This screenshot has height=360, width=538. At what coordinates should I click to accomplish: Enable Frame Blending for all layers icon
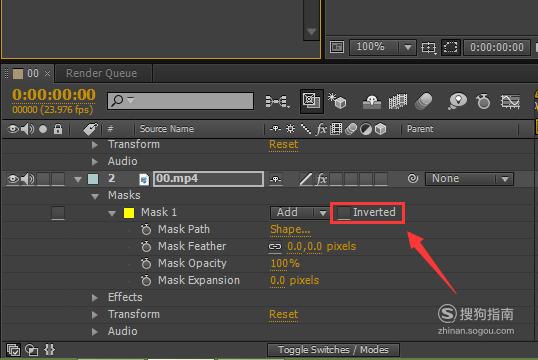pyautogui.click(x=398, y=102)
